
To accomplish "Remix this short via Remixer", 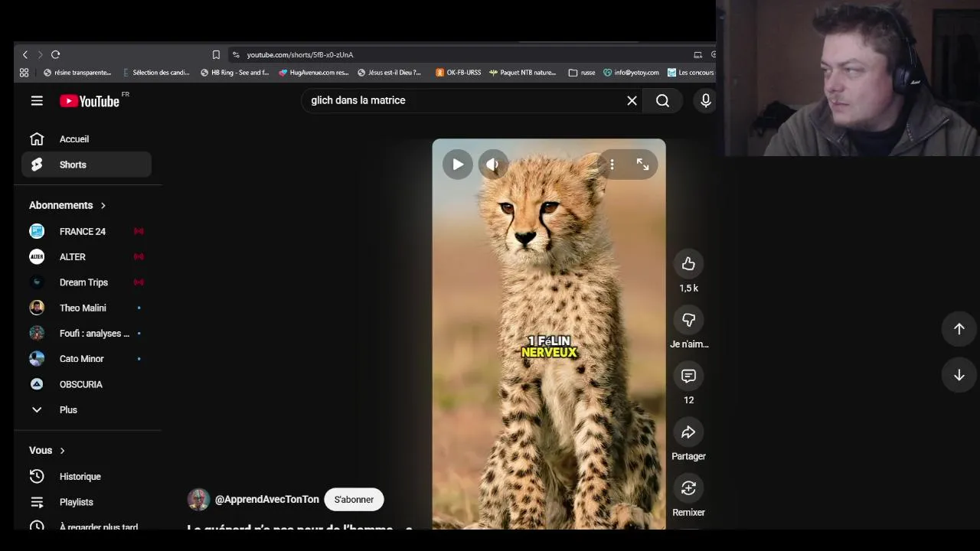I will [x=688, y=488].
